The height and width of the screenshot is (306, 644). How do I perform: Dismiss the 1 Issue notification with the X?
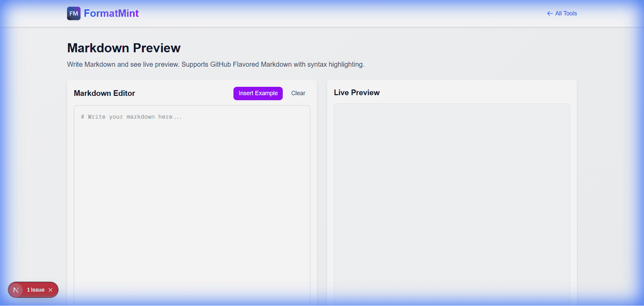[51, 290]
